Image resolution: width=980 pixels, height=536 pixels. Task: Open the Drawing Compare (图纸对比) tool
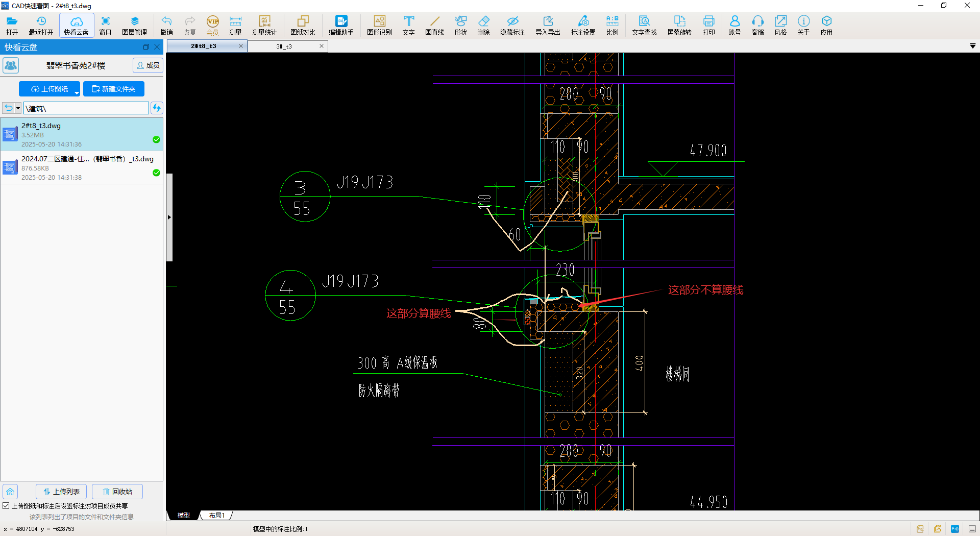pos(303,25)
